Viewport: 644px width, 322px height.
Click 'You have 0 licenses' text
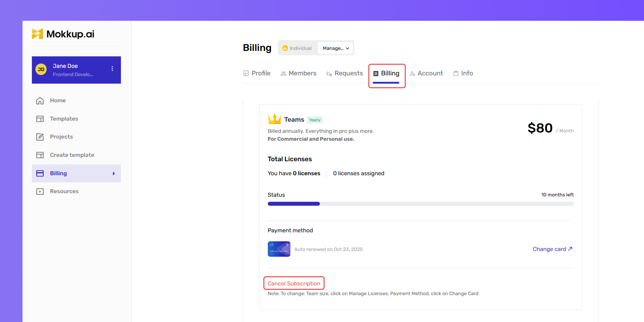coord(294,173)
